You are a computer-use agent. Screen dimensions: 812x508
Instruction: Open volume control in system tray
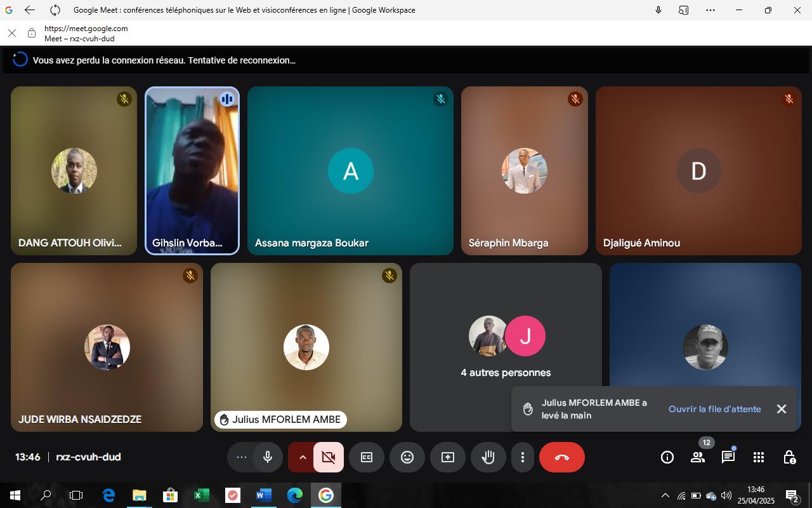[726, 495]
